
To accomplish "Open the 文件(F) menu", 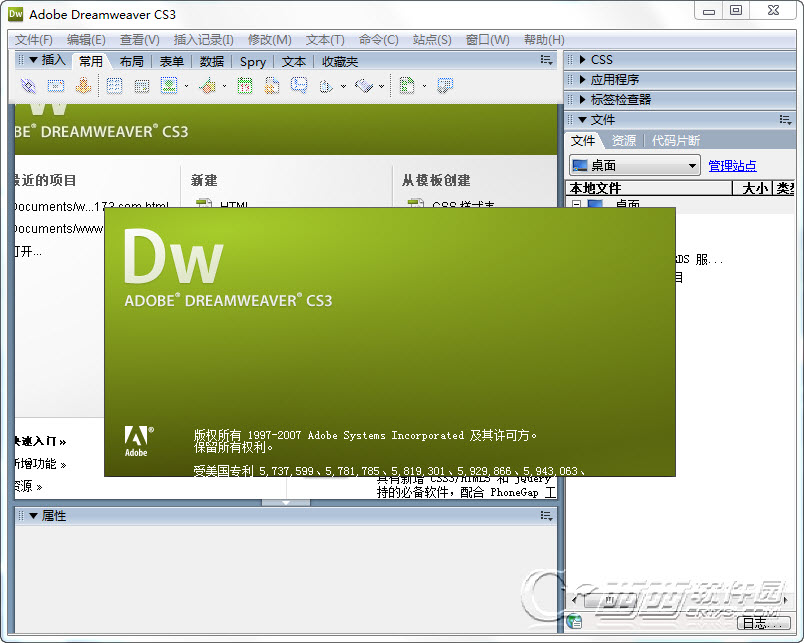I will [34, 40].
